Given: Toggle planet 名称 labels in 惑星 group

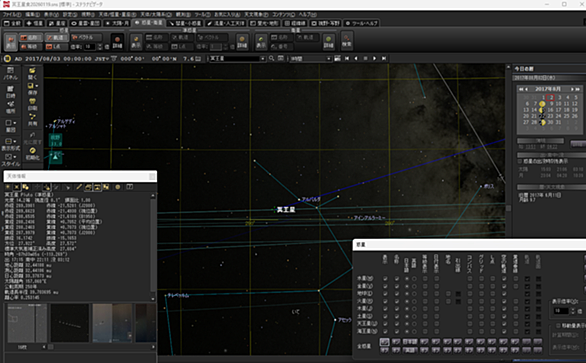Looking at the screenshot, I should click(31, 38).
